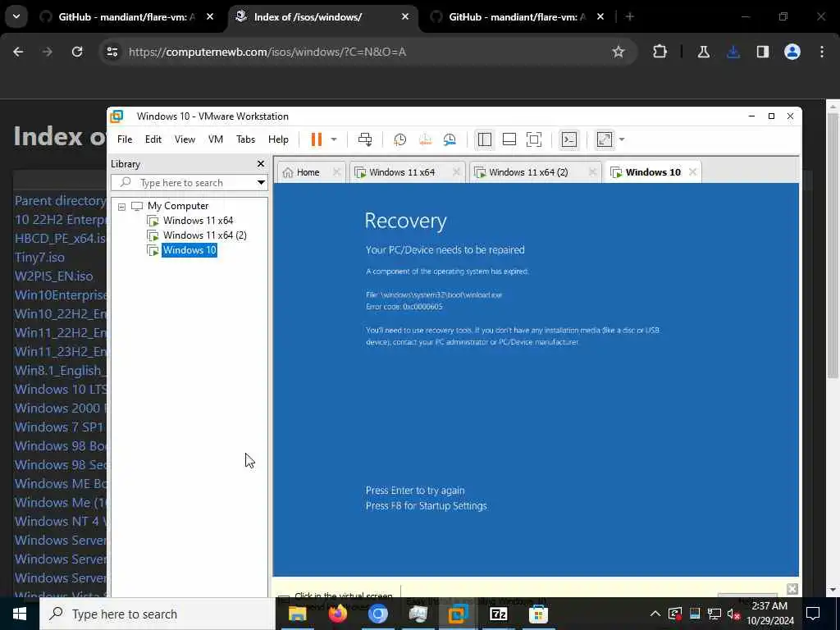
Task: Open the snapshot manager
Action: pyautogui.click(x=450, y=139)
